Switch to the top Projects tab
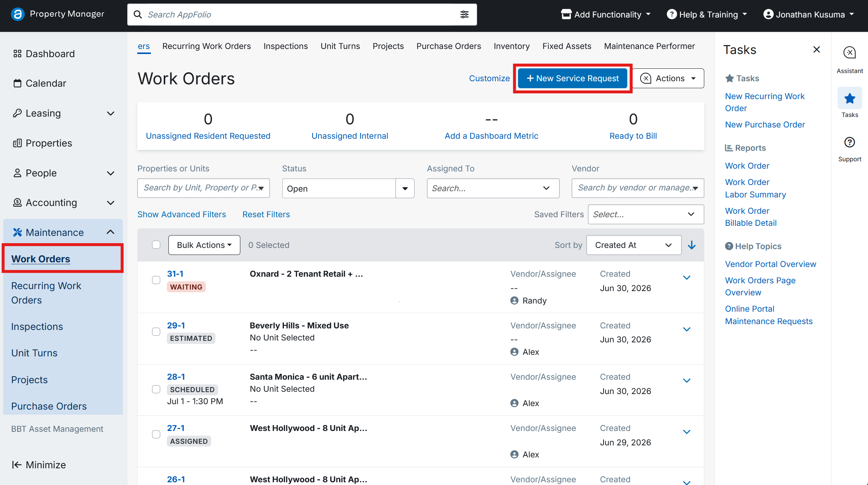The image size is (868, 485). pyautogui.click(x=388, y=46)
